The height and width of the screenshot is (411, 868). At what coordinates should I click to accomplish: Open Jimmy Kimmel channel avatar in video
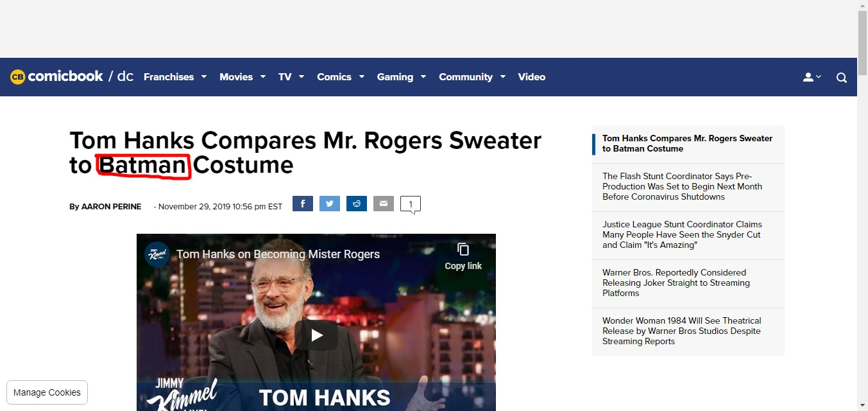(157, 254)
